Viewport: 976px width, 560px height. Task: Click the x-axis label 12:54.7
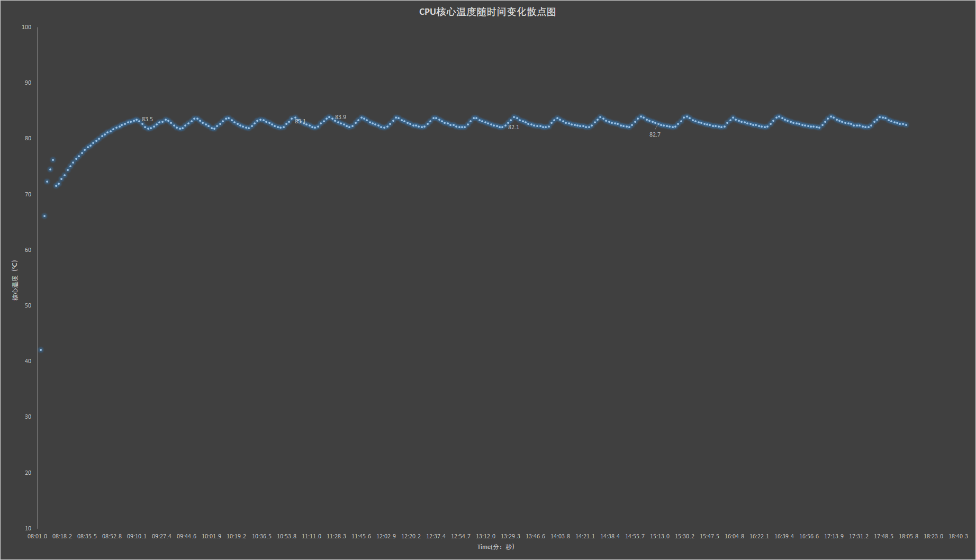pos(460,536)
